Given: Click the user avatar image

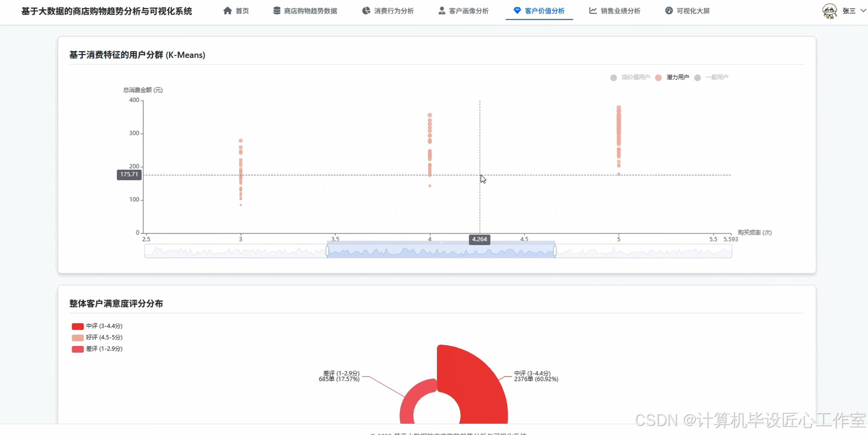Looking at the screenshot, I should click(x=829, y=11).
